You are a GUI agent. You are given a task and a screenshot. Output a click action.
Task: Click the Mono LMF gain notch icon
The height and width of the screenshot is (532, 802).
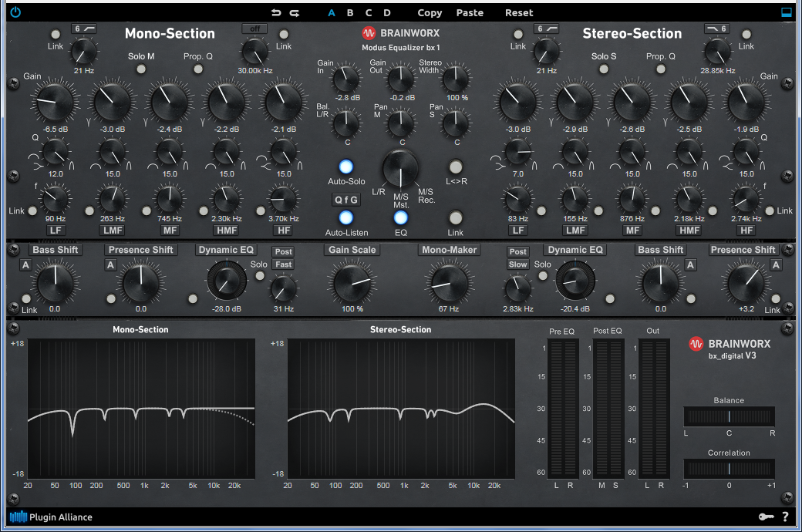click(89, 123)
